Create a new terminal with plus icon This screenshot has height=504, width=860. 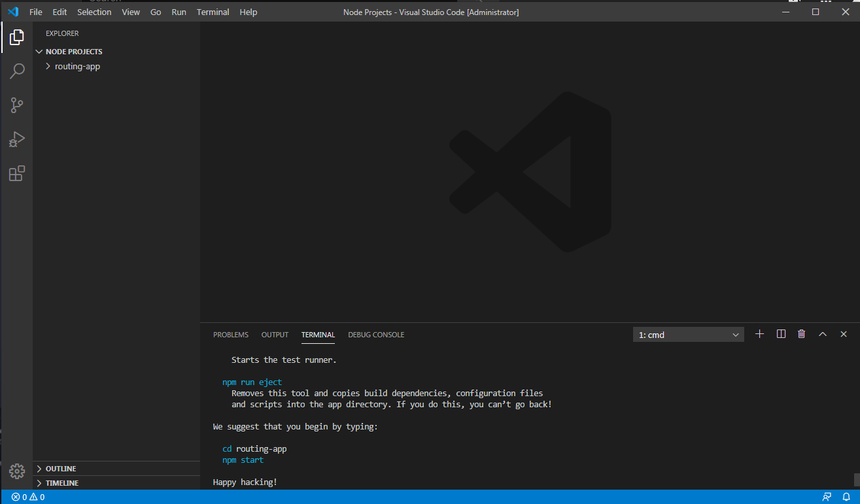[759, 334]
